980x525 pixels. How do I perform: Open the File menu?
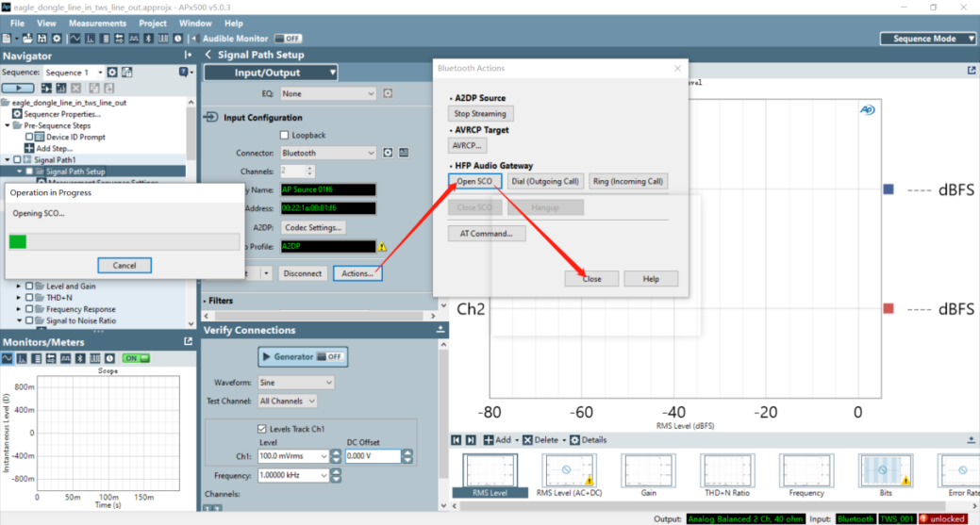pos(17,24)
